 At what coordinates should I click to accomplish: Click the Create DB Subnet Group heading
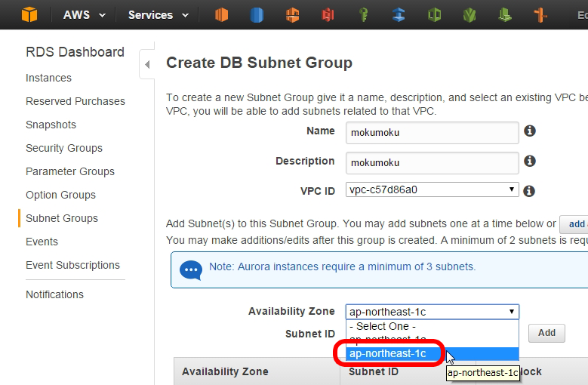(259, 63)
